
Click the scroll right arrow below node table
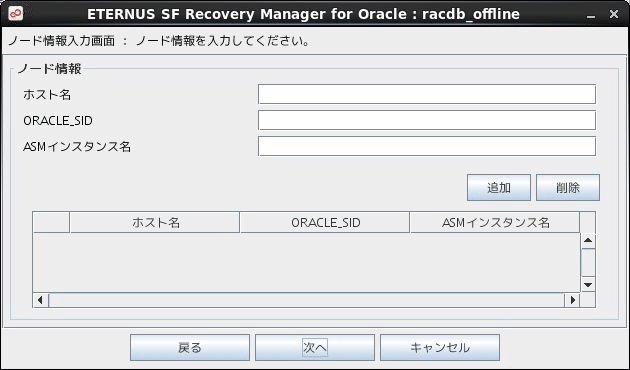[573, 300]
